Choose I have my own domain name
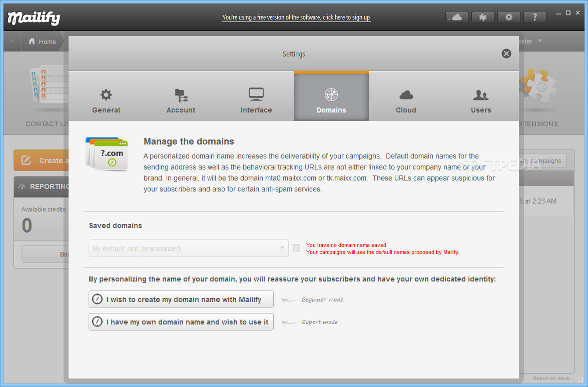The width and height of the screenshot is (588, 387). (181, 322)
